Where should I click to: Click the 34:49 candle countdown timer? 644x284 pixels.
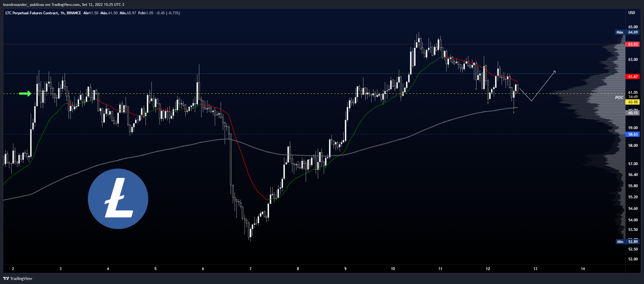633,97
